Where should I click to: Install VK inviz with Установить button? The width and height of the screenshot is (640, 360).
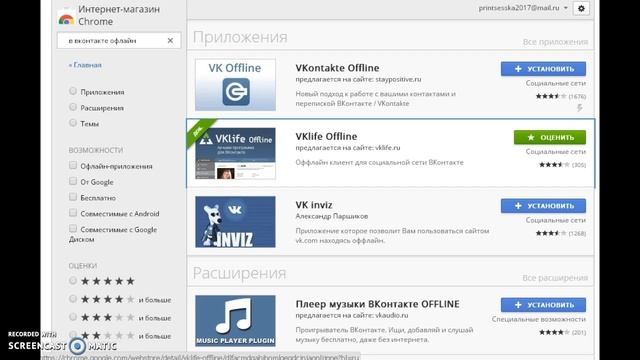pos(543,206)
